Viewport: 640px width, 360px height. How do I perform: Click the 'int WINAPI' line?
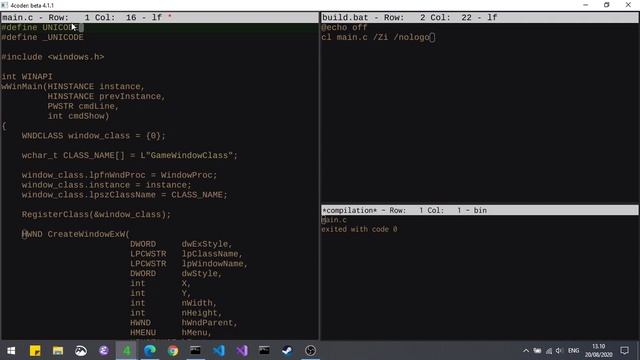[27, 76]
